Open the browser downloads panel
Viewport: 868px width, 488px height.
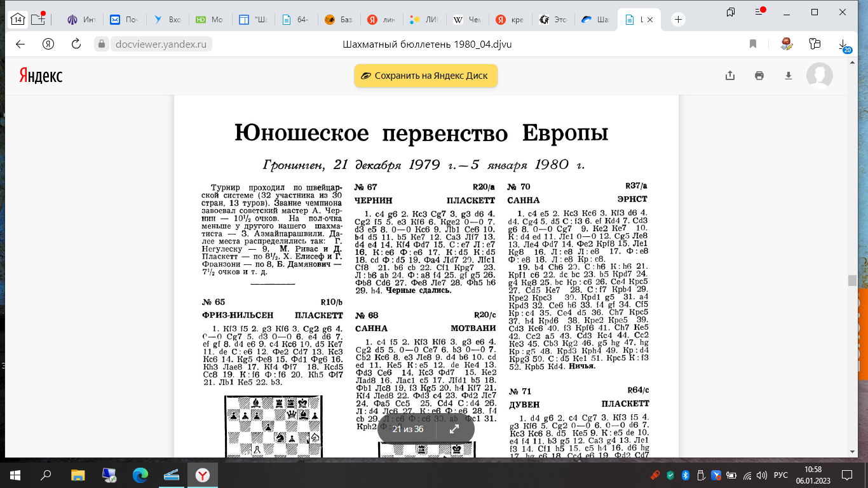click(844, 44)
